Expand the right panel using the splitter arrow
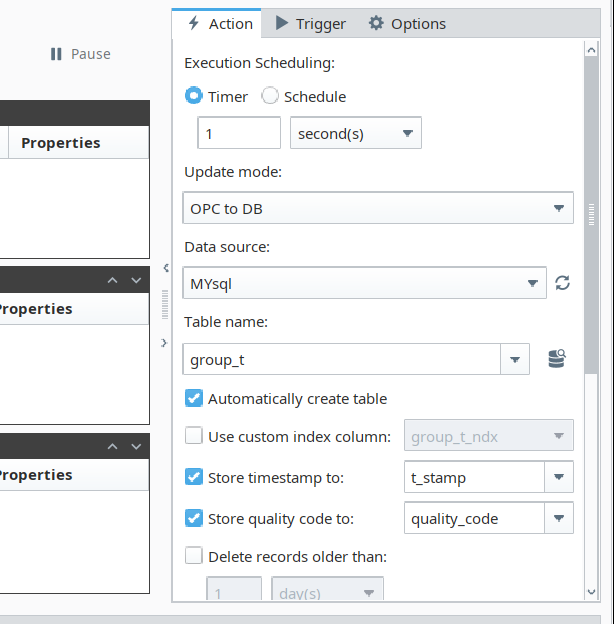The image size is (614, 624). tap(165, 343)
